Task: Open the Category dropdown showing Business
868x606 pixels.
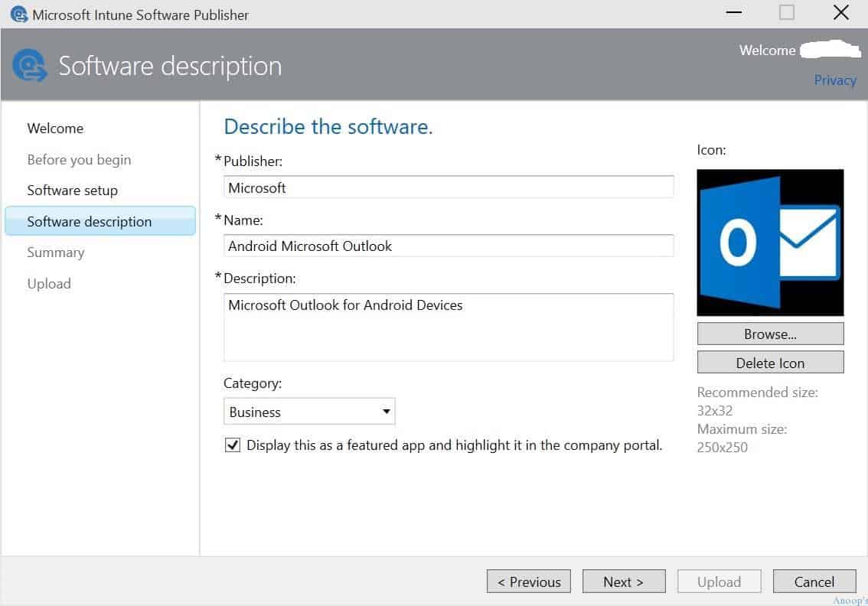Action: 309,412
